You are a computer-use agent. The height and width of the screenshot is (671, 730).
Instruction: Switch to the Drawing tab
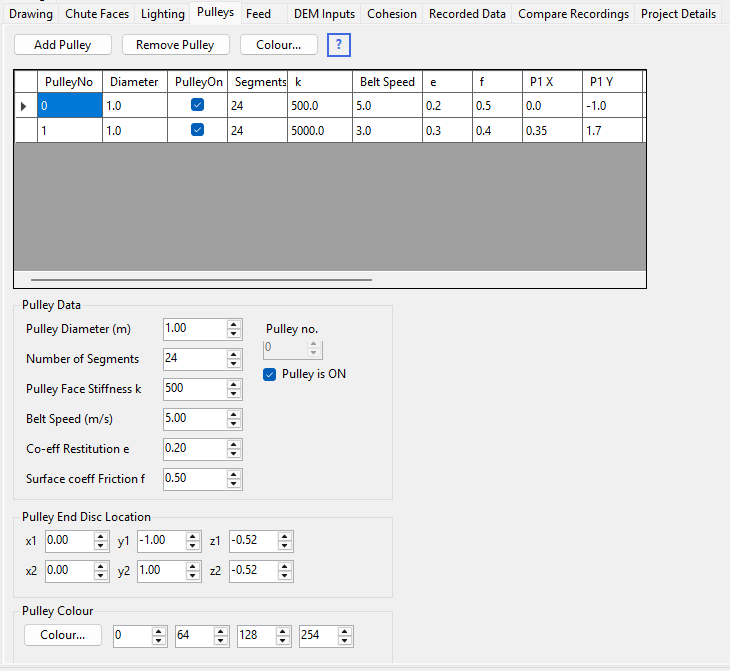[x=31, y=14]
